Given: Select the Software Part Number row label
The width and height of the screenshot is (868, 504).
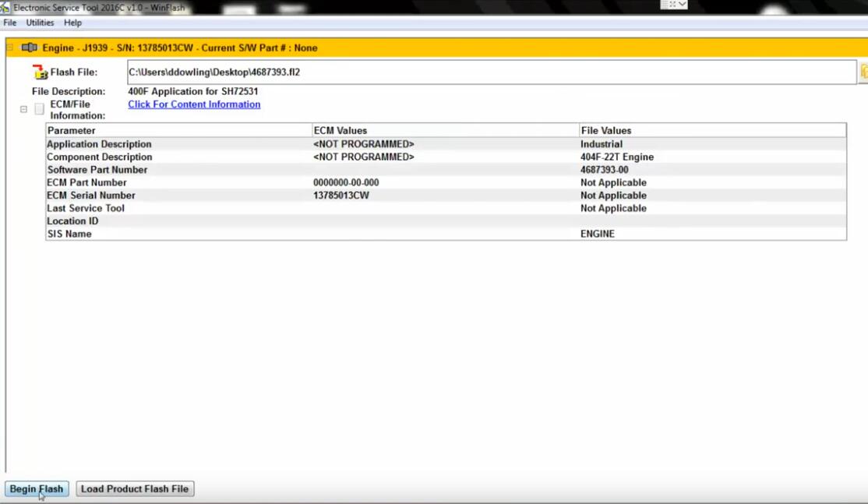Looking at the screenshot, I should [97, 170].
